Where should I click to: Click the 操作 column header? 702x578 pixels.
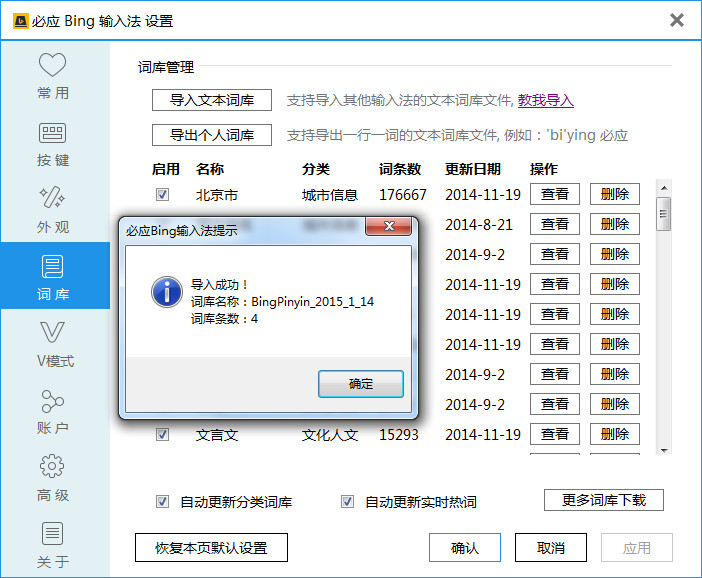[544, 169]
